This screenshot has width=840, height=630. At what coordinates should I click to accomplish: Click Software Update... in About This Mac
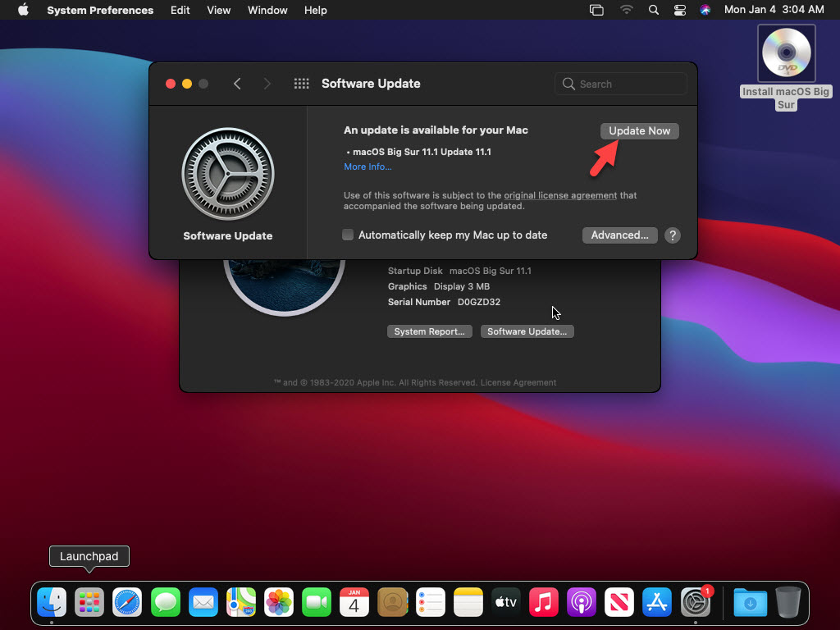tap(527, 331)
